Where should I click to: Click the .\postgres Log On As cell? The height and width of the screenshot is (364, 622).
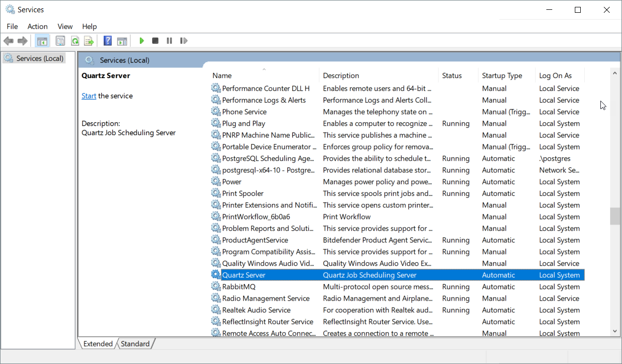555,158
